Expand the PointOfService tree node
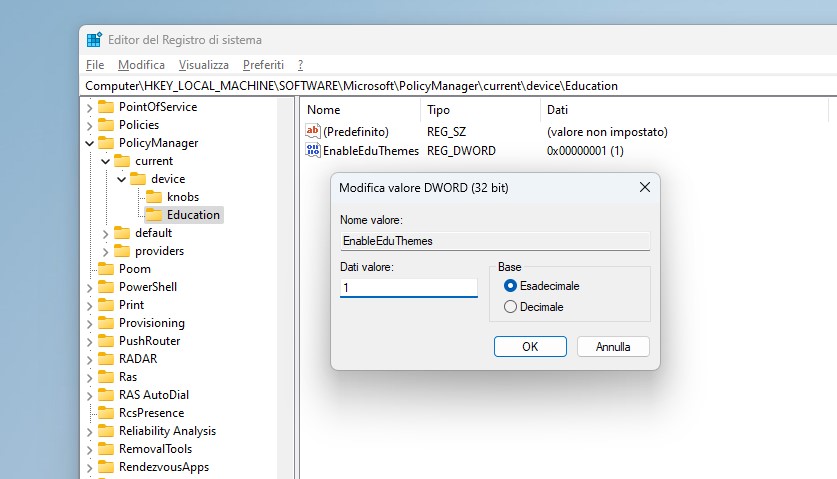837x479 pixels. click(90, 108)
